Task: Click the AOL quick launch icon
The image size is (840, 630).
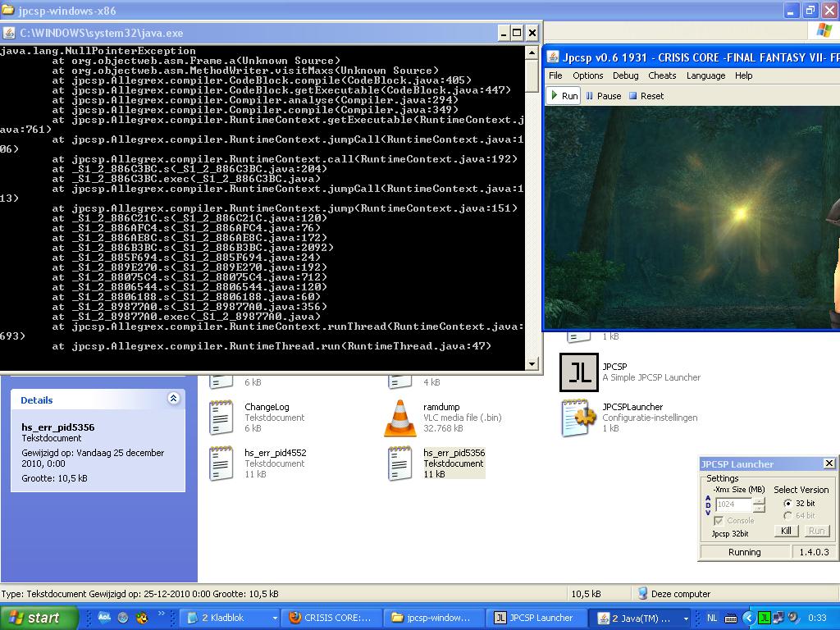Action: point(104,618)
